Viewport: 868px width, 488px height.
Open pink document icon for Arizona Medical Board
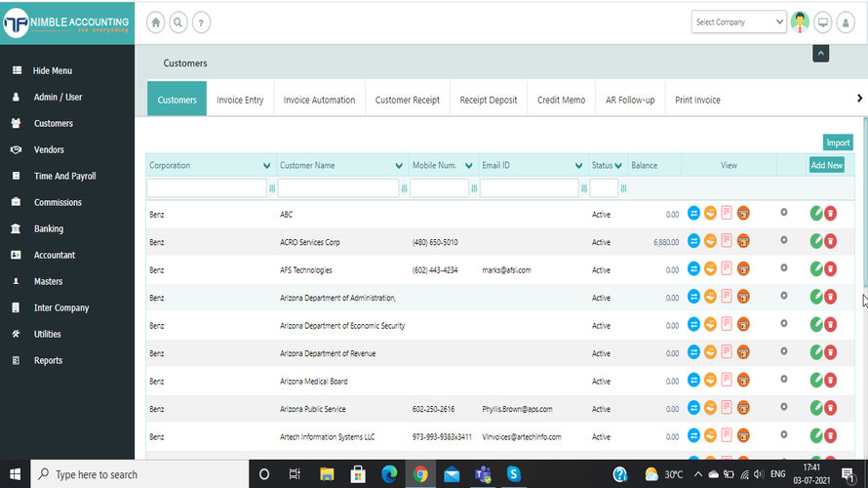[727, 381]
